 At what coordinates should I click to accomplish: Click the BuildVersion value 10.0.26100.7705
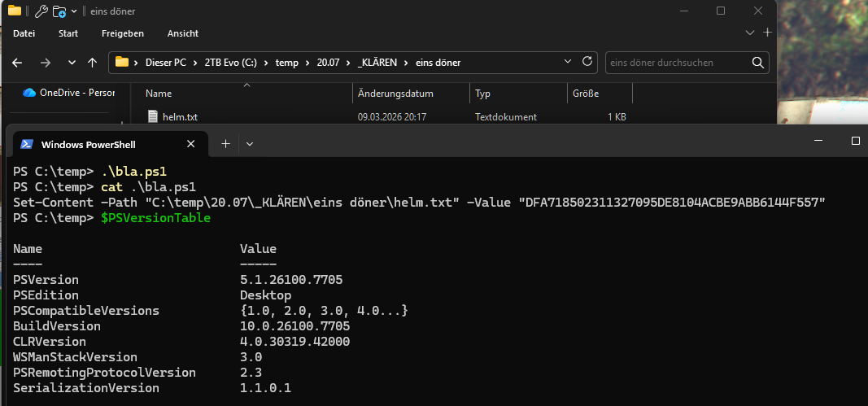[294, 326]
